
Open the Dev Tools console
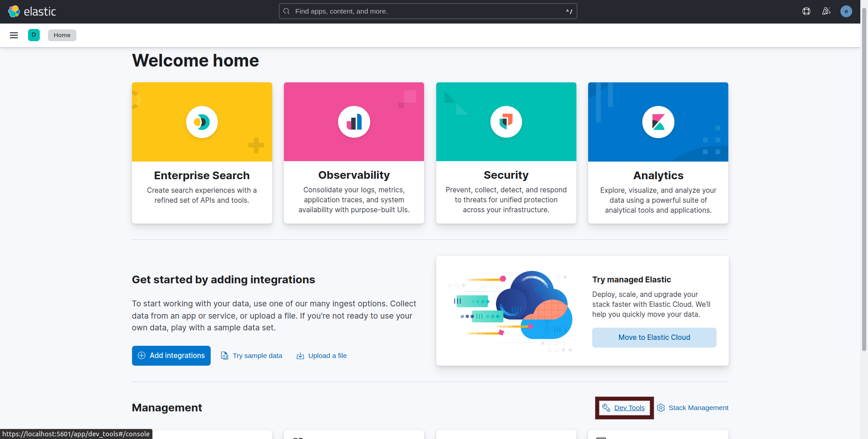(630, 407)
